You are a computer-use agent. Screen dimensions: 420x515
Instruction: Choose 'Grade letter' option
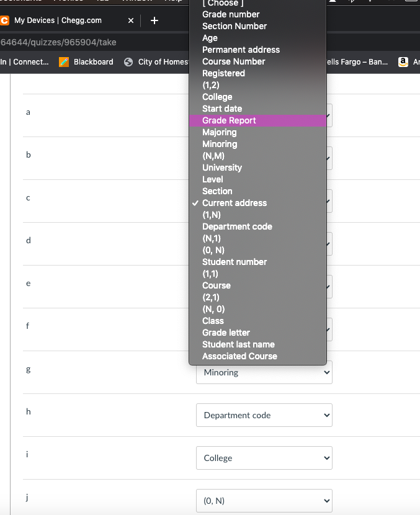pyautogui.click(x=258, y=333)
